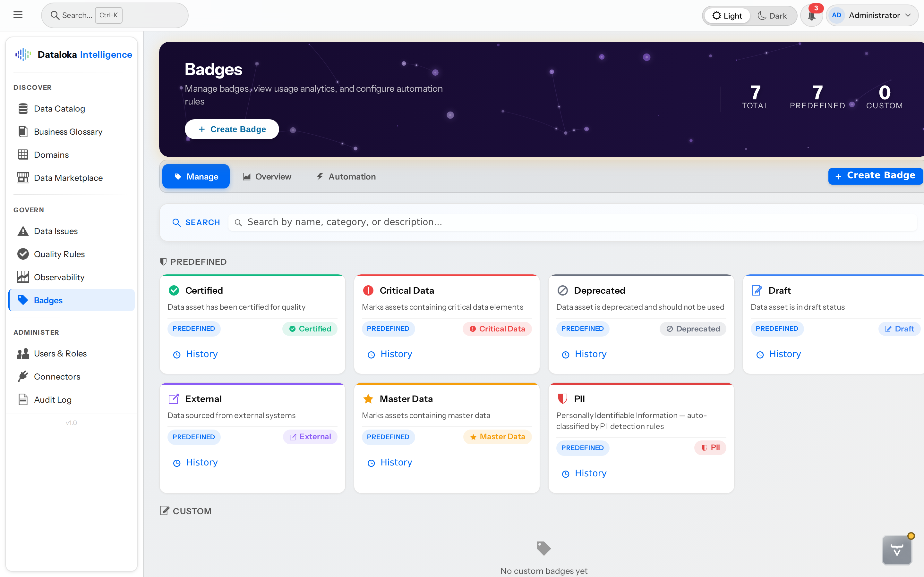Enable Light theme mode
The image size is (924, 577).
pyautogui.click(x=727, y=15)
